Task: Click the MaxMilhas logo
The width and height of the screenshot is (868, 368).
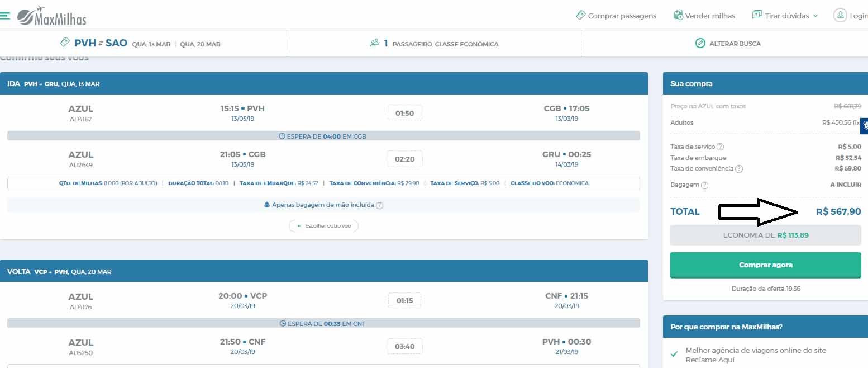Action: (x=52, y=16)
